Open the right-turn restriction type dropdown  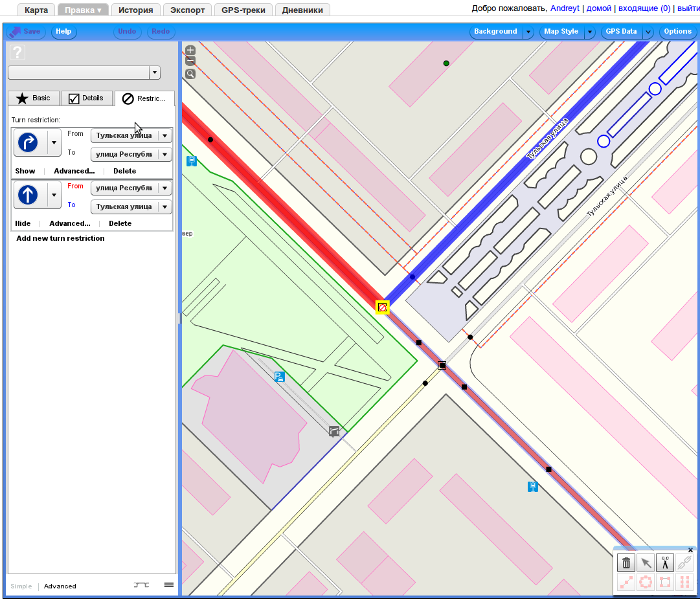click(x=54, y=142)
